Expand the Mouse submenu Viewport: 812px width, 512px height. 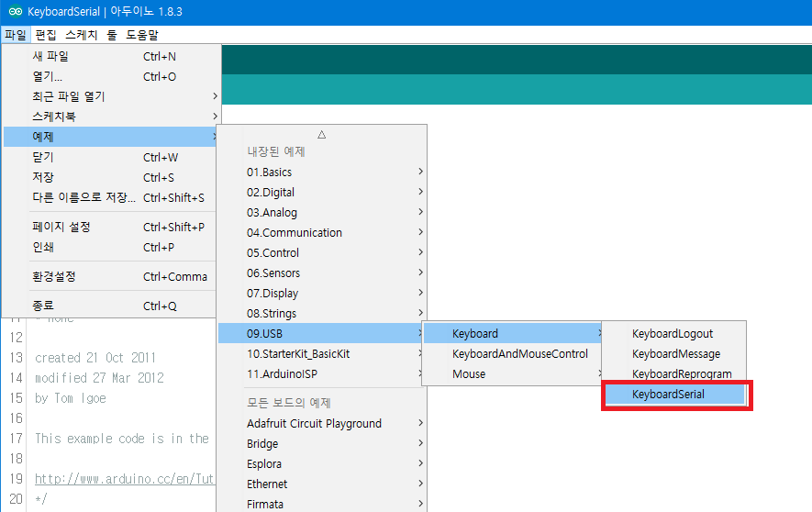512,373
